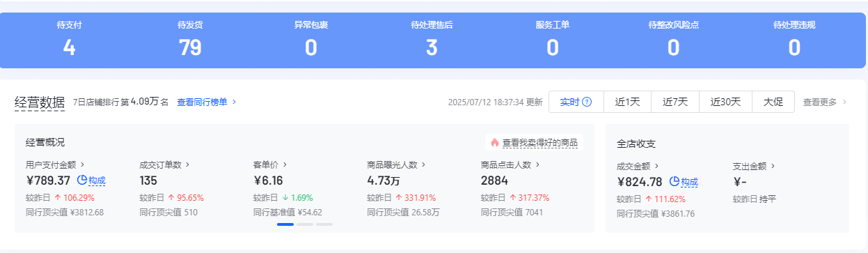The image size is (868, 253).
Task: Click the 2884 click count value
Action: (x=494, y=181)
